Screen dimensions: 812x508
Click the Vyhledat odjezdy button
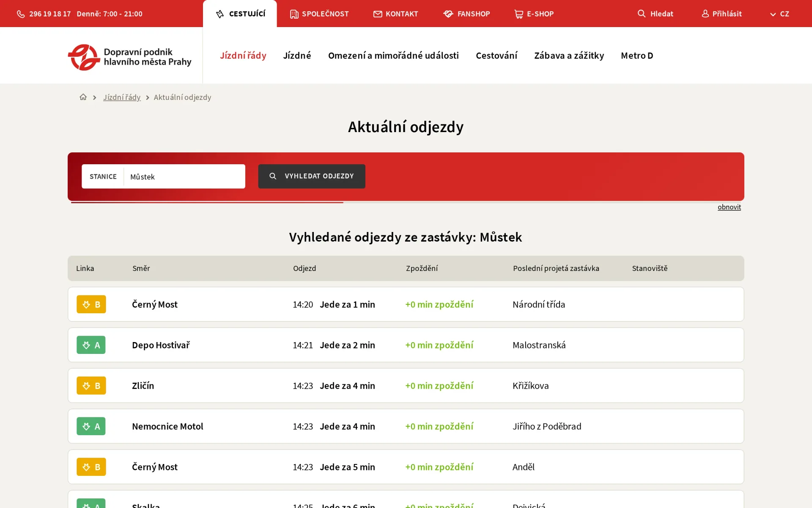312,176
